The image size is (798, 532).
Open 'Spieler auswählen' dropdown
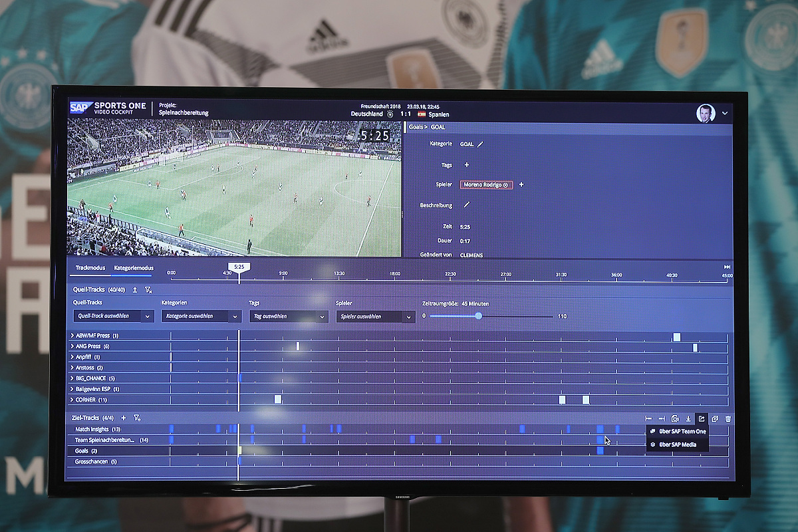click(376, 317)
